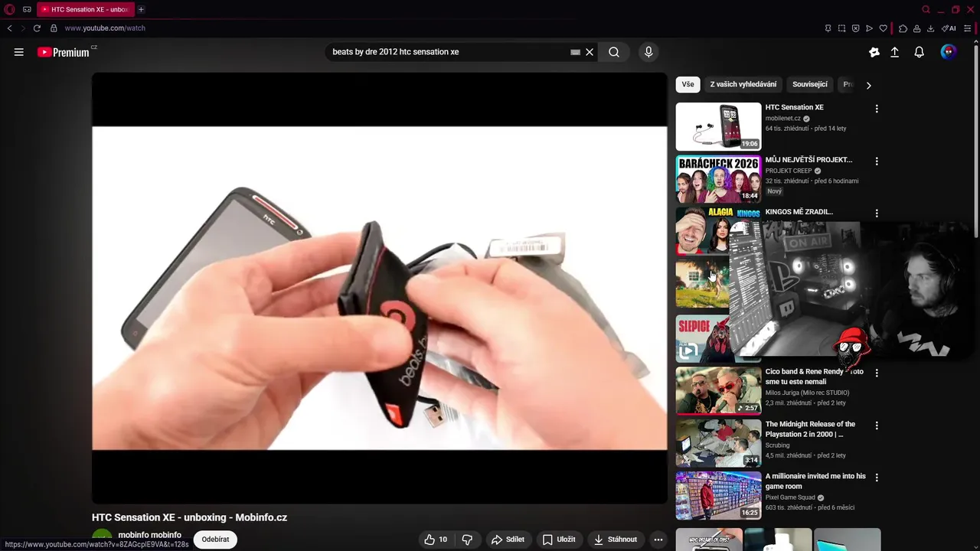View site security lock info

tap(54, 28)
